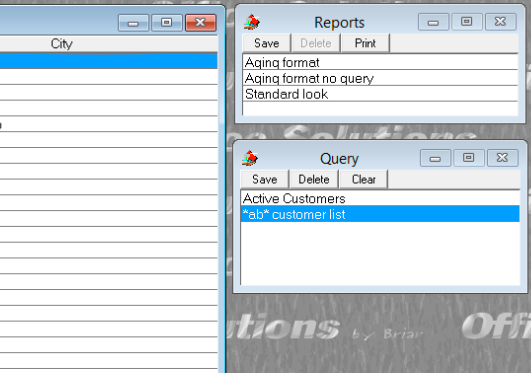Save the report in Reports window
The height and width of the screenshot is (373, 531).
pos(267,43)
